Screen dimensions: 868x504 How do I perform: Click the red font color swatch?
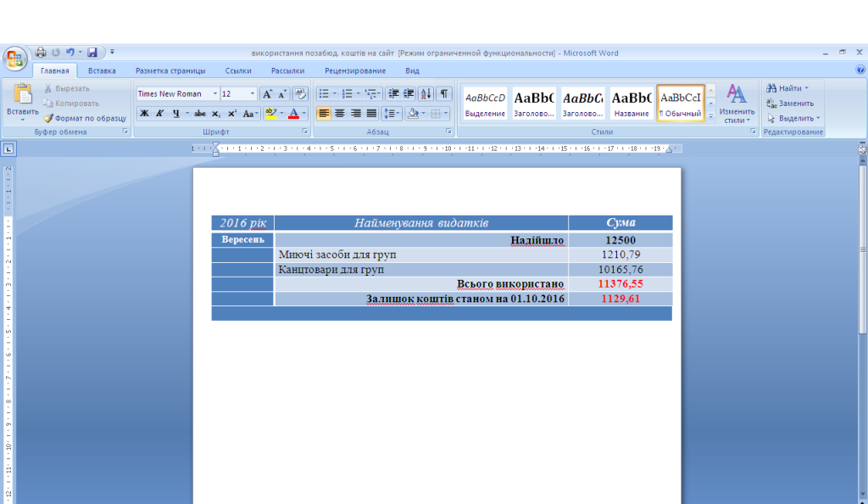(293, 113)
